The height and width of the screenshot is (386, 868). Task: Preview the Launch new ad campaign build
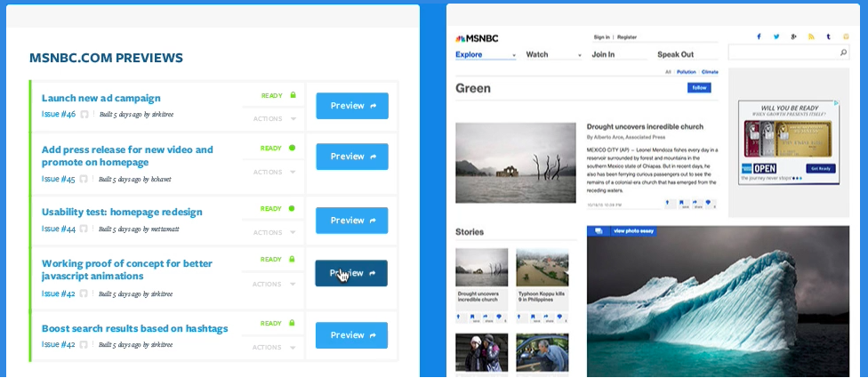[352, 106]
